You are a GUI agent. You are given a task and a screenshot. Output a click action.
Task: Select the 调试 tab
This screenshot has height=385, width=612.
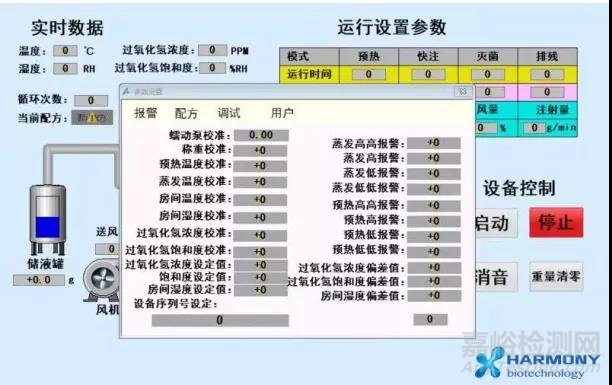pos(229,113)
